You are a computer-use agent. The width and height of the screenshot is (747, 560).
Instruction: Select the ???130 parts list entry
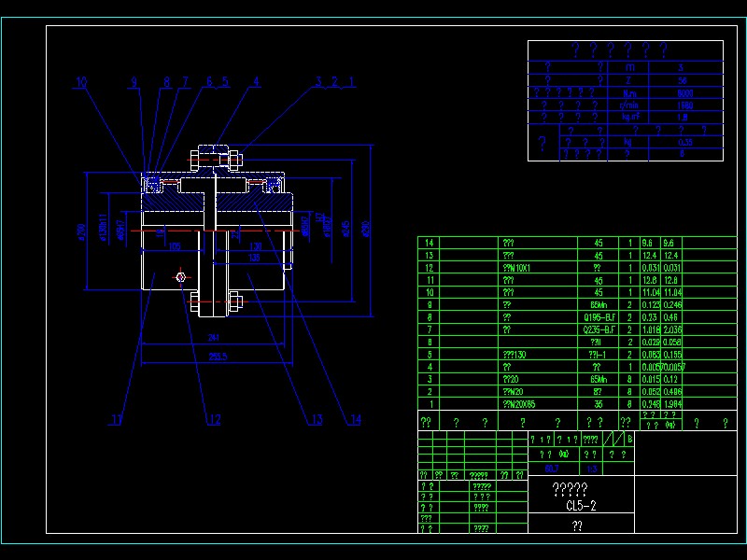click(514, 355)
